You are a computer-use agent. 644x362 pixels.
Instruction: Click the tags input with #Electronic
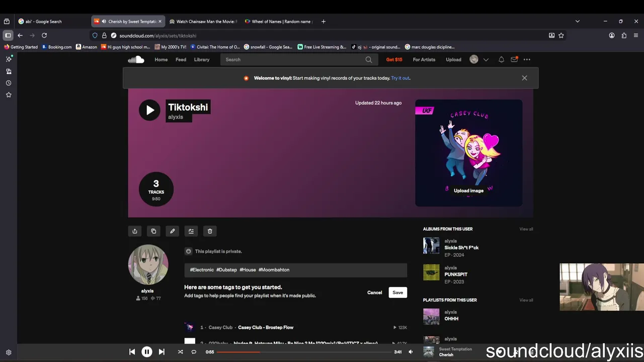click(x=295, y=270)
